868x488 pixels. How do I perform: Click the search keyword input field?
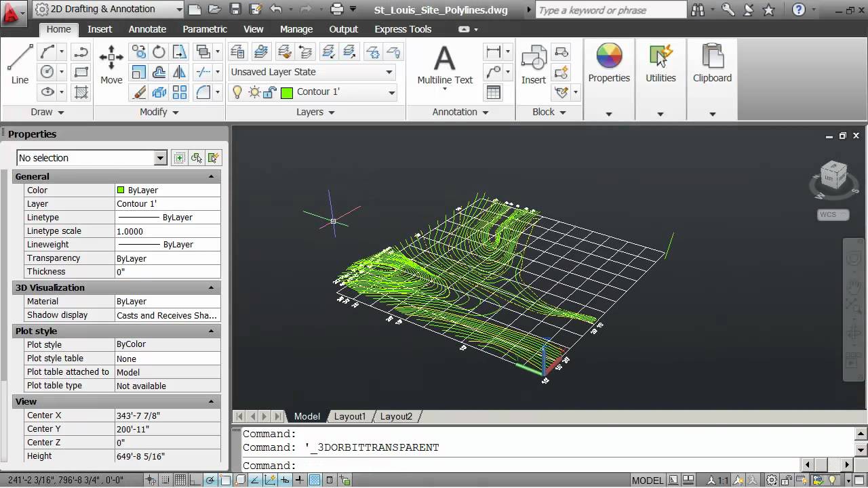pos(611,10)
